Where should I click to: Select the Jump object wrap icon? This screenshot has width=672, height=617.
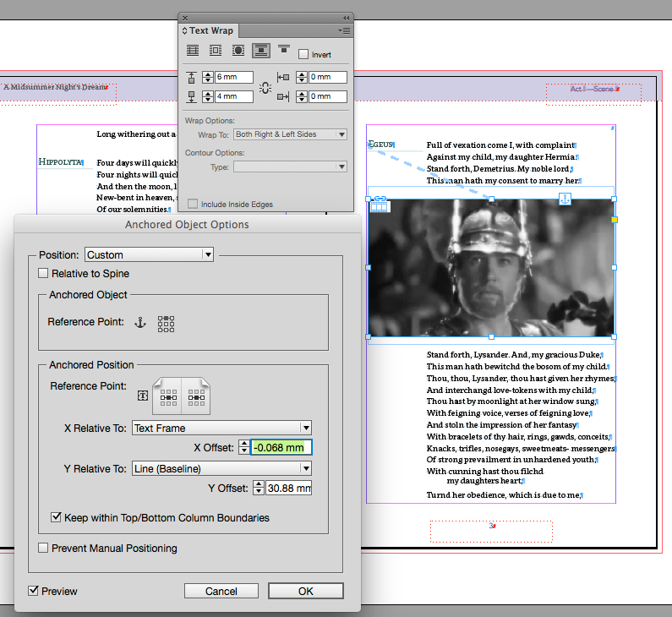tap(261, 50)
